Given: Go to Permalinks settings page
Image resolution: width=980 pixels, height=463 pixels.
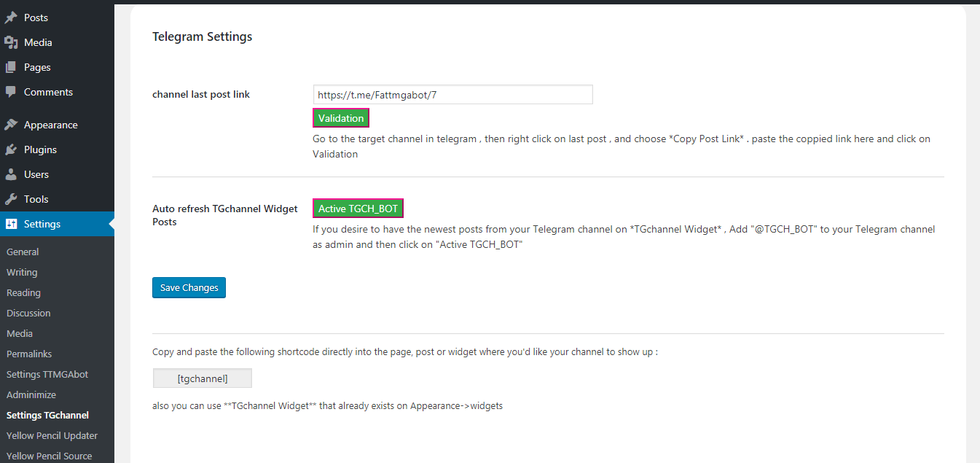Looking at the screenshot, I should (x=29, y=354).
